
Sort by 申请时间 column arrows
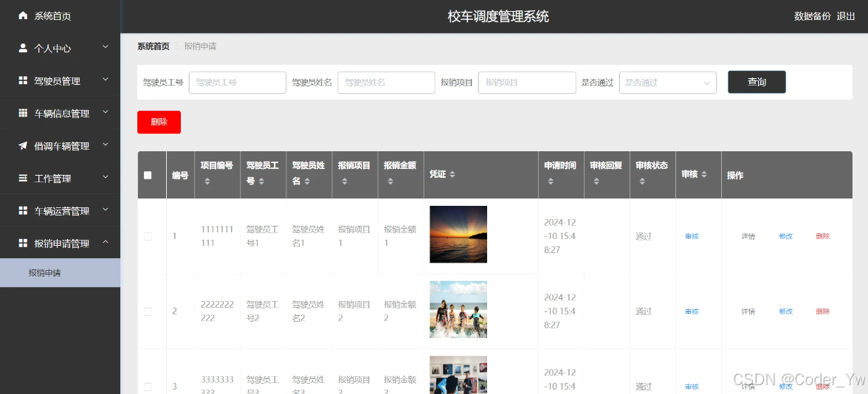coord(551,182)
